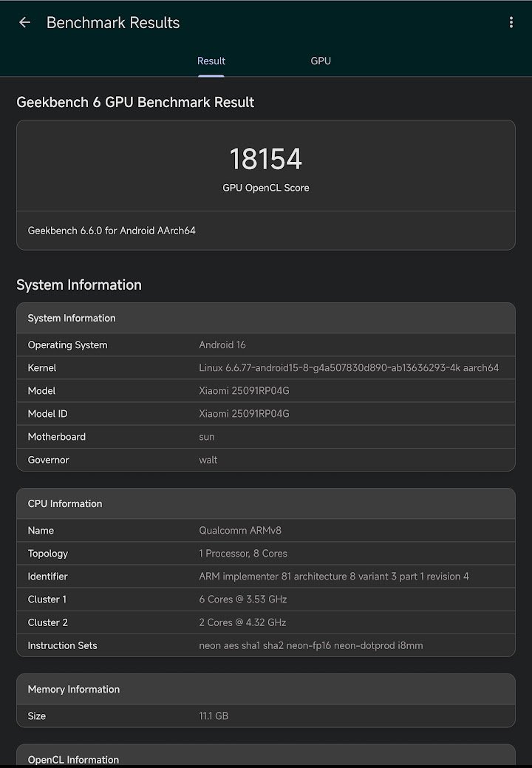Click the Model ID label
532x768 pixels.
(47, 414)
